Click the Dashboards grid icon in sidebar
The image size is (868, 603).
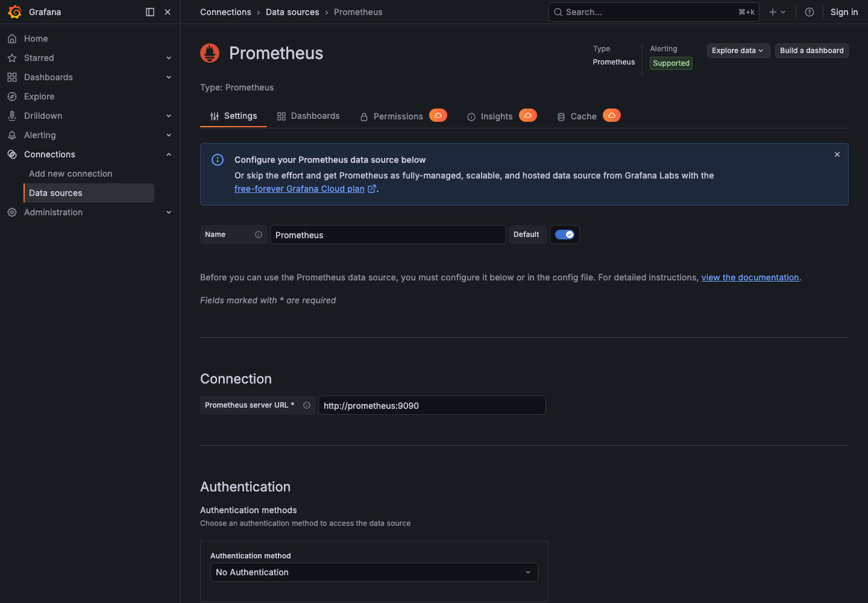pyautogui.click(x=12, y=77)
